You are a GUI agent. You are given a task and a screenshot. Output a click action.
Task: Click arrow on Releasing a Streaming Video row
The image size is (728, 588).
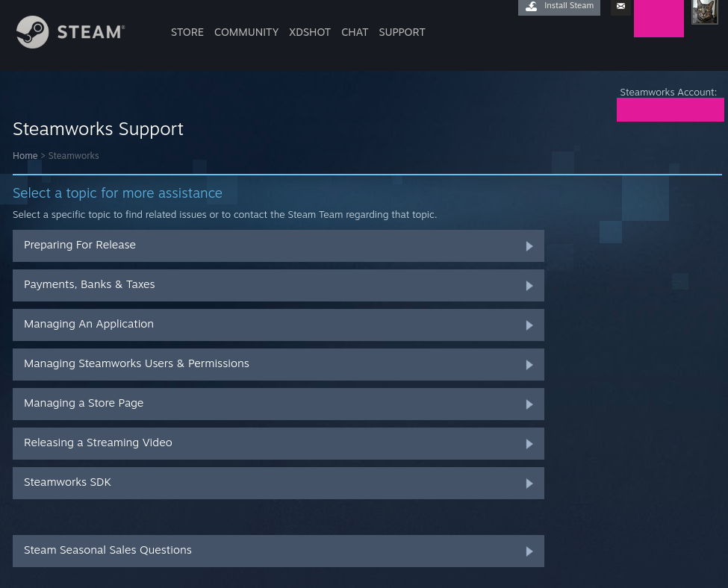click(529, 444)
